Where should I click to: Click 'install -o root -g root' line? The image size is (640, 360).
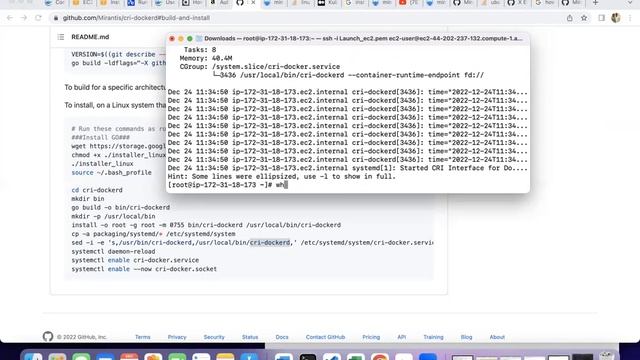pyautogui.click(x=206, y=225)
